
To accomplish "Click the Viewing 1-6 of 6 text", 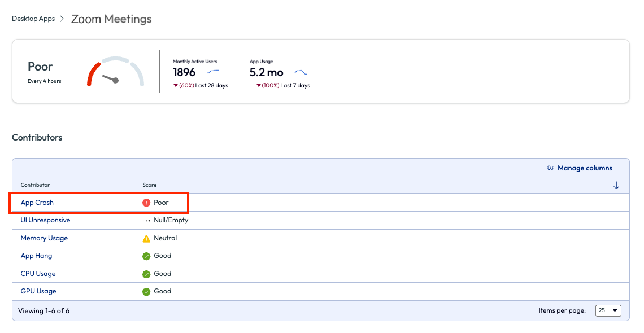I will [43, 311].
